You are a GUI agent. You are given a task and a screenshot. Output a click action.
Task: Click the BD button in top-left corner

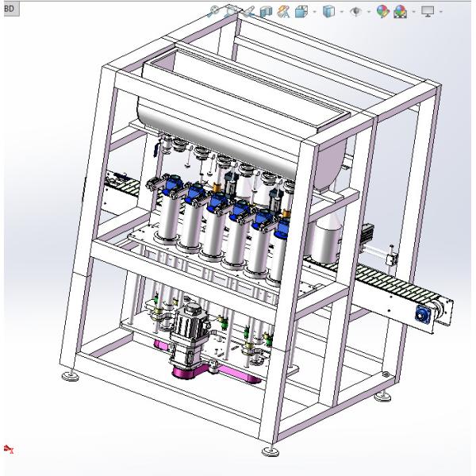(10, 8)
